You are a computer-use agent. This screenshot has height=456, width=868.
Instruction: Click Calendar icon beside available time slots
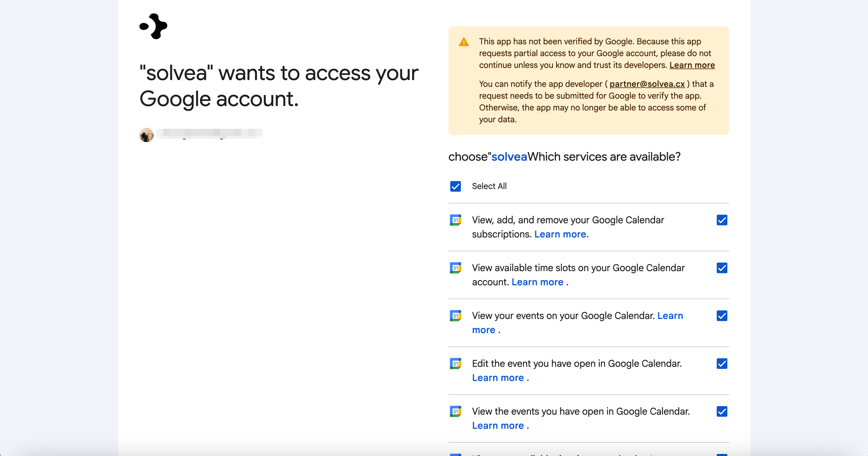click(x=455, y=268)
